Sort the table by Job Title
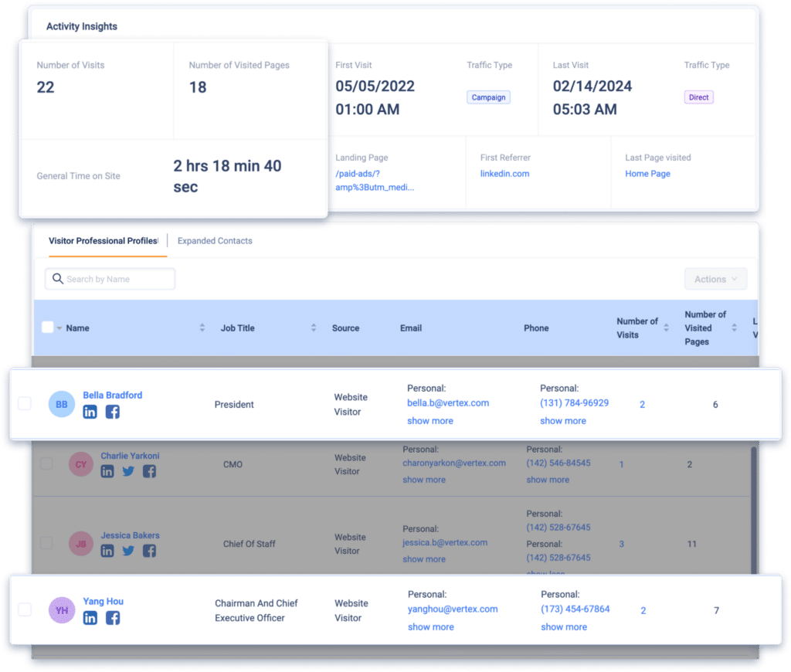 (x=314, y=328)
